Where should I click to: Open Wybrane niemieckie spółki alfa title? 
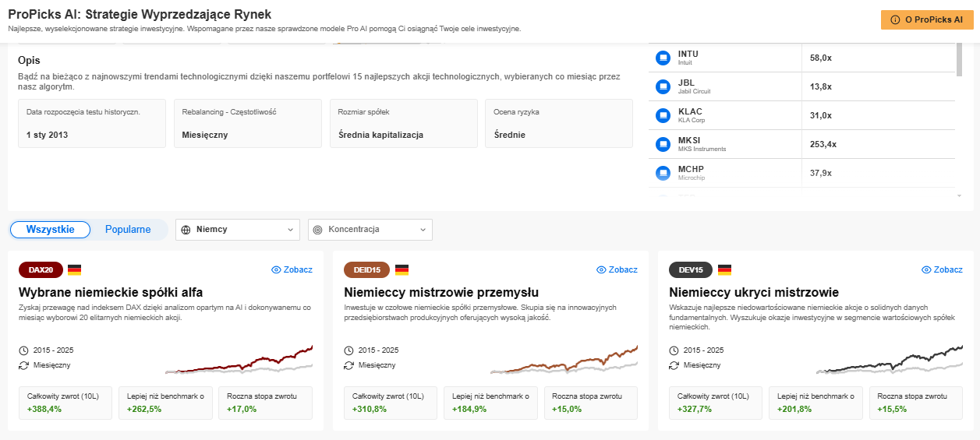tap(111, 293)
